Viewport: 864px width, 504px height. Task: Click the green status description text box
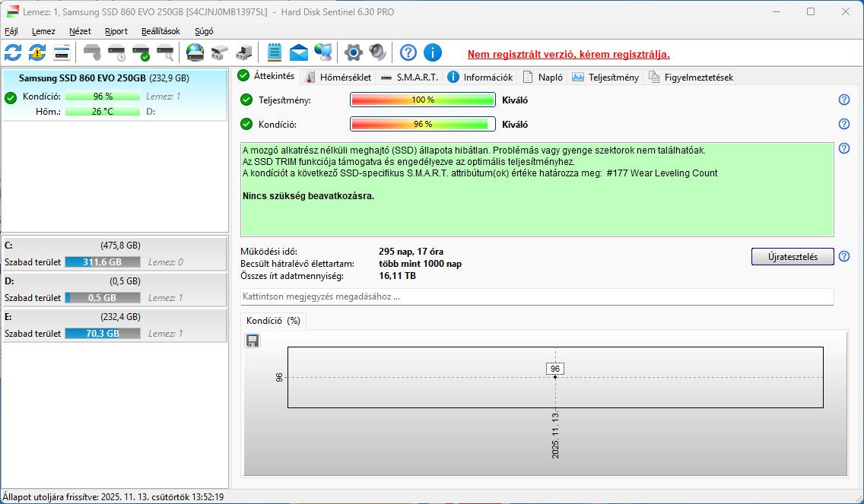537,189
